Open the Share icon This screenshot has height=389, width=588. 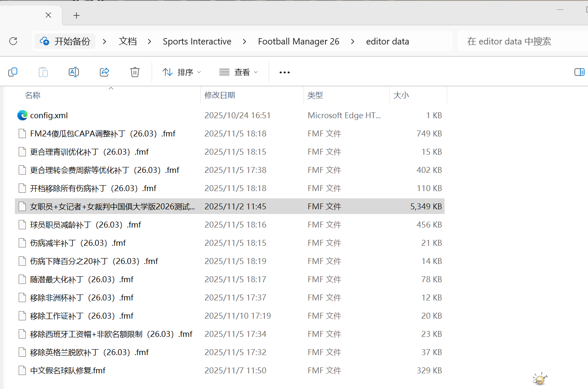pyautogui.click(x=104, y=72)
